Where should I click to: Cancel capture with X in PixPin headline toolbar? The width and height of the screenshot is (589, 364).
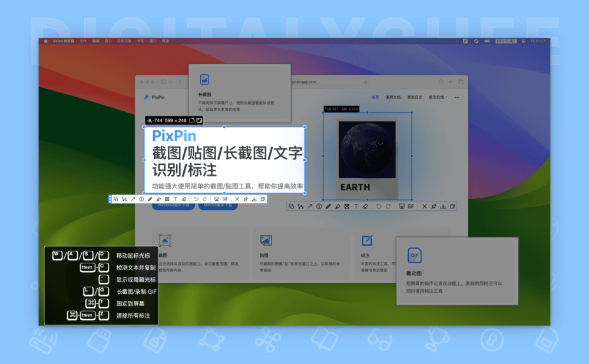237,199
